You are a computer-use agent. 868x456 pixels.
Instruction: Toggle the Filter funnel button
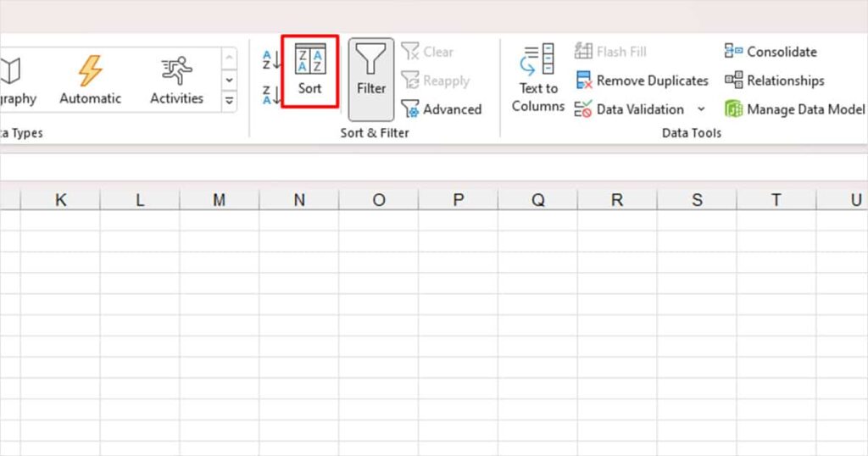371,79
